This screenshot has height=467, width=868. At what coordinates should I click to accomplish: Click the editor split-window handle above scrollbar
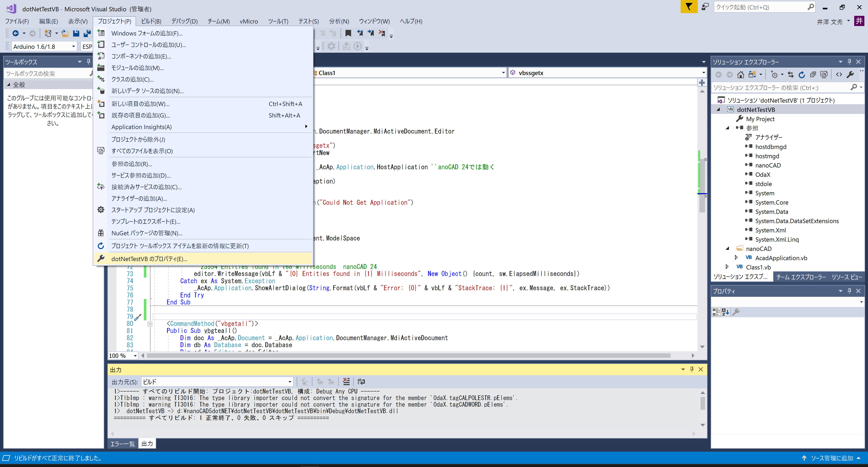click(702, 83)
